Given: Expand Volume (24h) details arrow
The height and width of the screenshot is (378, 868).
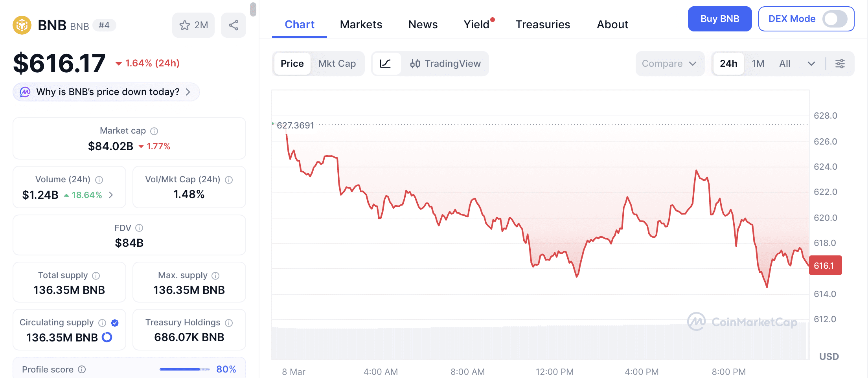Looking at the screenshot, I should (111, 195).
